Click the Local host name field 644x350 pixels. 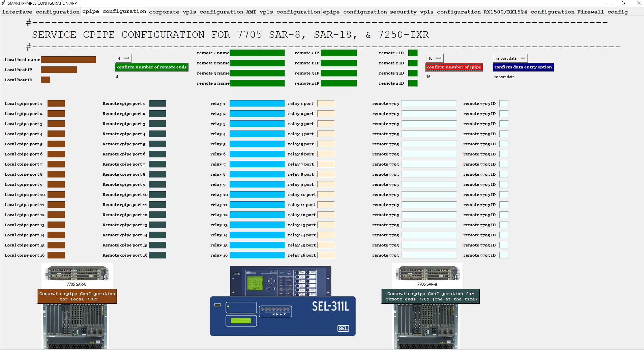tap(68, 60)
